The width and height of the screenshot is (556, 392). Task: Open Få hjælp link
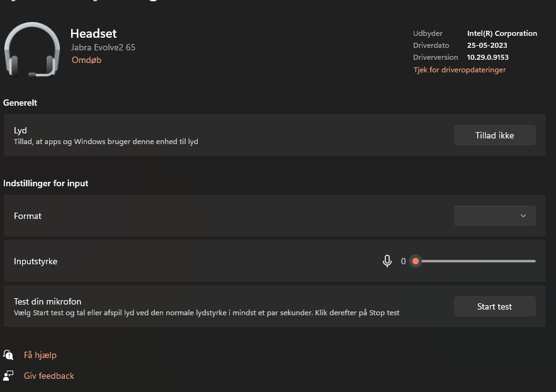40,355
